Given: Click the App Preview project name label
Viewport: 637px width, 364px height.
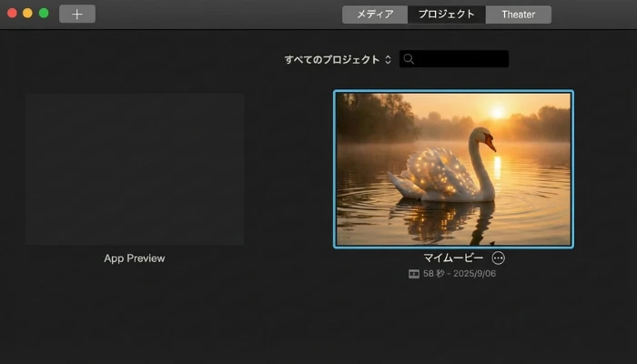Looking at the screenshot, I should point(135,258).
